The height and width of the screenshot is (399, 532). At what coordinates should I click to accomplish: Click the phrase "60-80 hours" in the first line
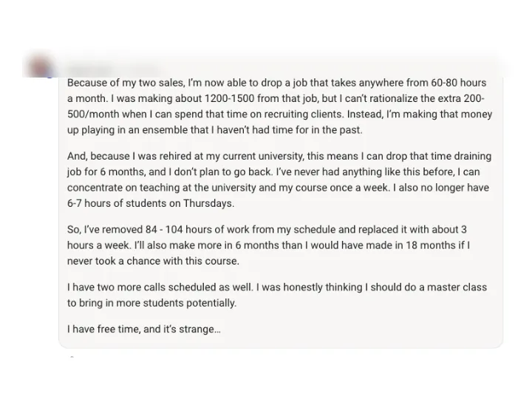click(x=458, y=83)
